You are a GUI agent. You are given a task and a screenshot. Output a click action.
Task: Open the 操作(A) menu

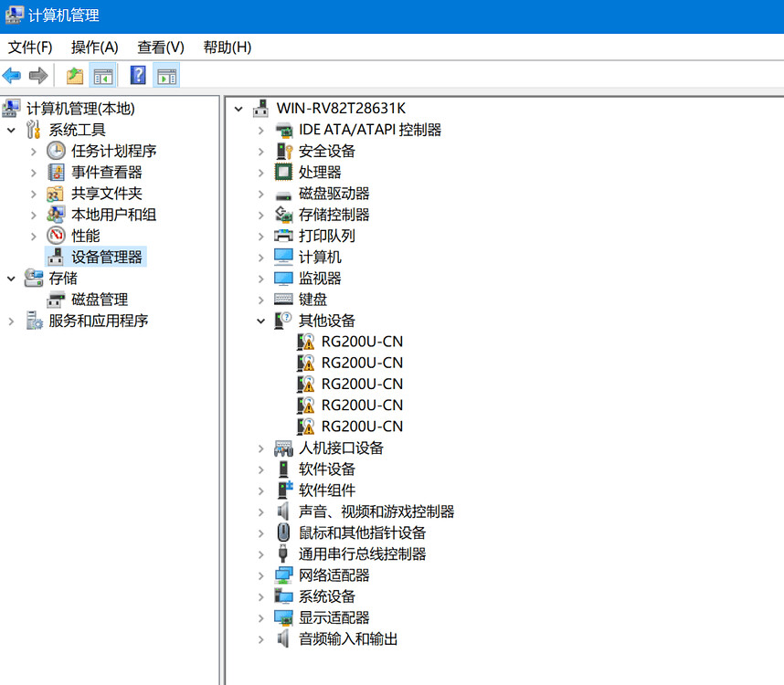coord(94,47)
